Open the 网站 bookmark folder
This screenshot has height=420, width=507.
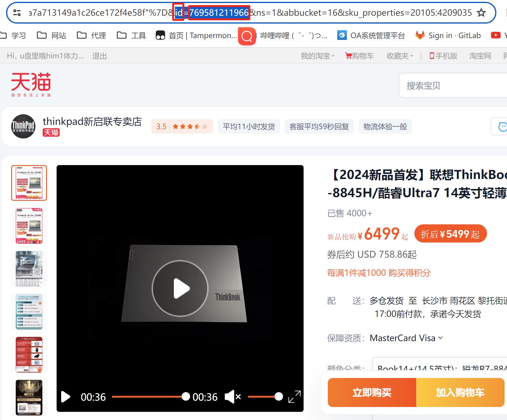(51, 36)
